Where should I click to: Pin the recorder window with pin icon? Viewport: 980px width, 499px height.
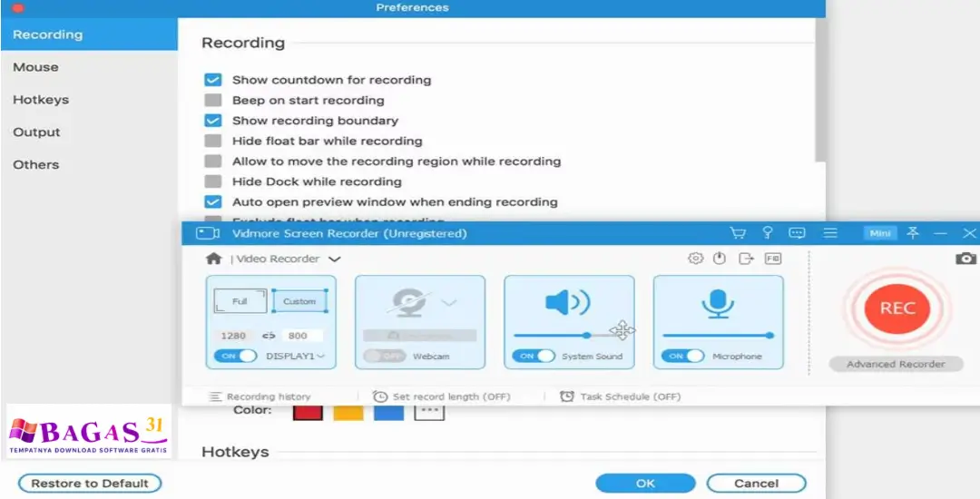tap(913, 233)
